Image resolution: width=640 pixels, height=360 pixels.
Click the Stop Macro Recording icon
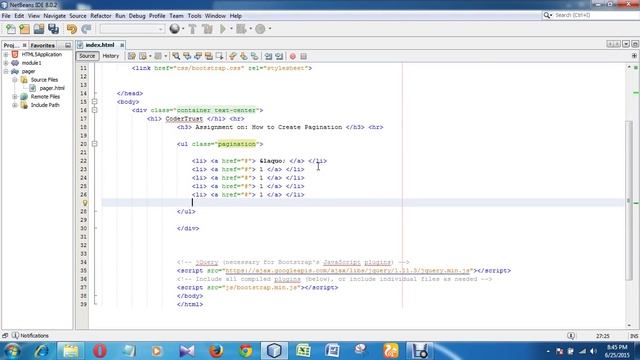(303, 56)
